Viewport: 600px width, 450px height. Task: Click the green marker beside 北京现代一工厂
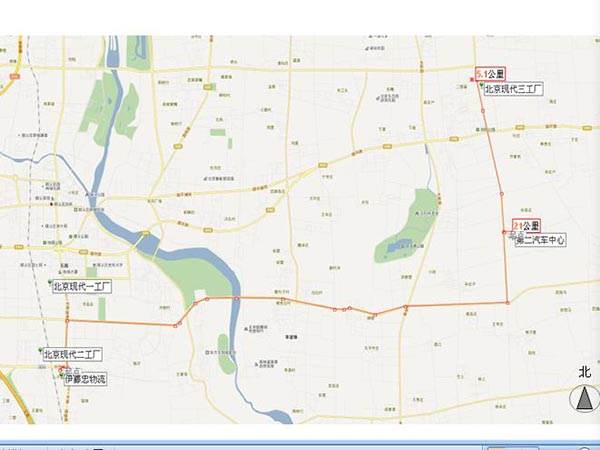[x=51, y=281]
